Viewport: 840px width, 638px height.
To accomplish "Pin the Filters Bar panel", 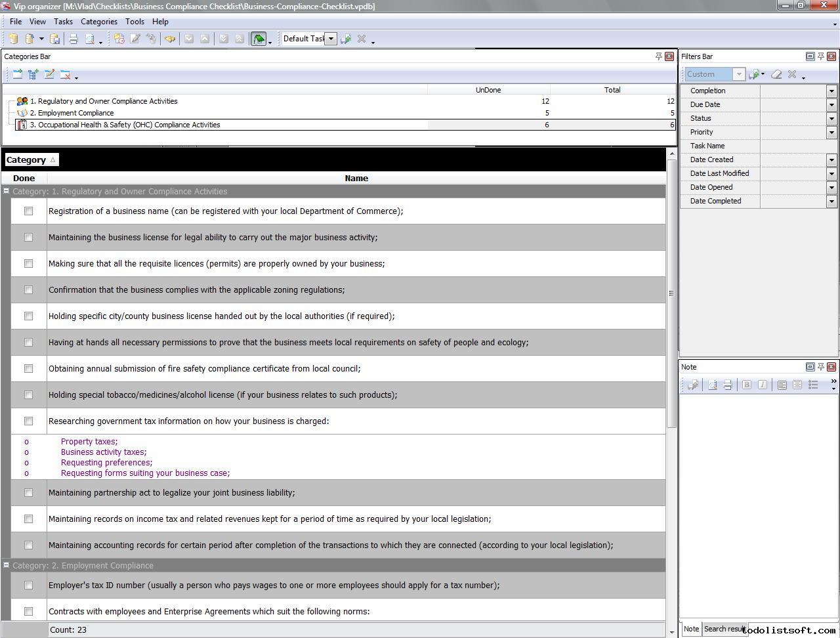I will (821, 56).
